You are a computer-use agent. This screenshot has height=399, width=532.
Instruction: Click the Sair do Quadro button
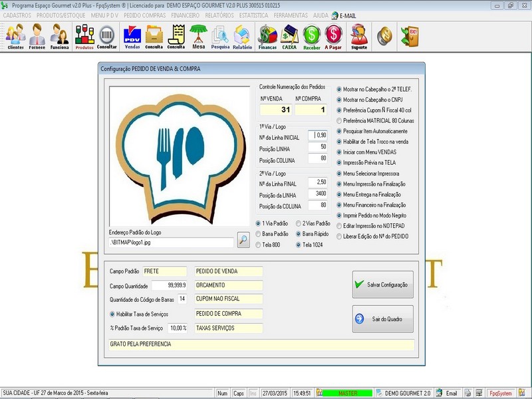[x=383, y=319]
